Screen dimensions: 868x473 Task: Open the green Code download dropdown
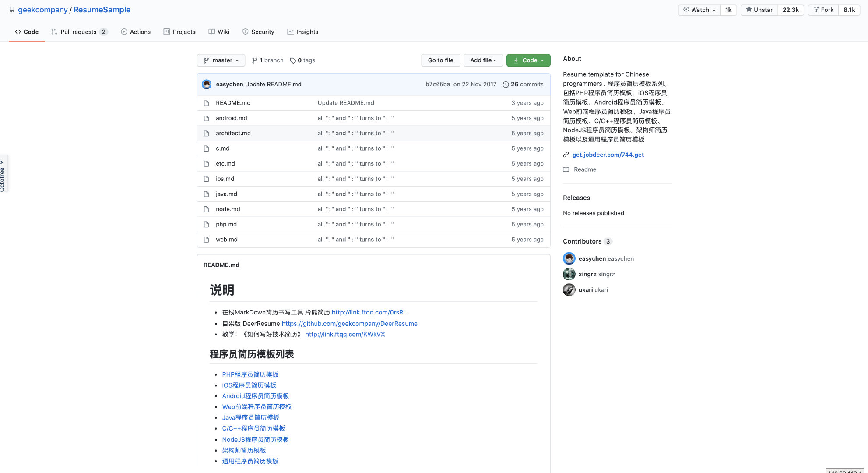[x=528, y=60]
